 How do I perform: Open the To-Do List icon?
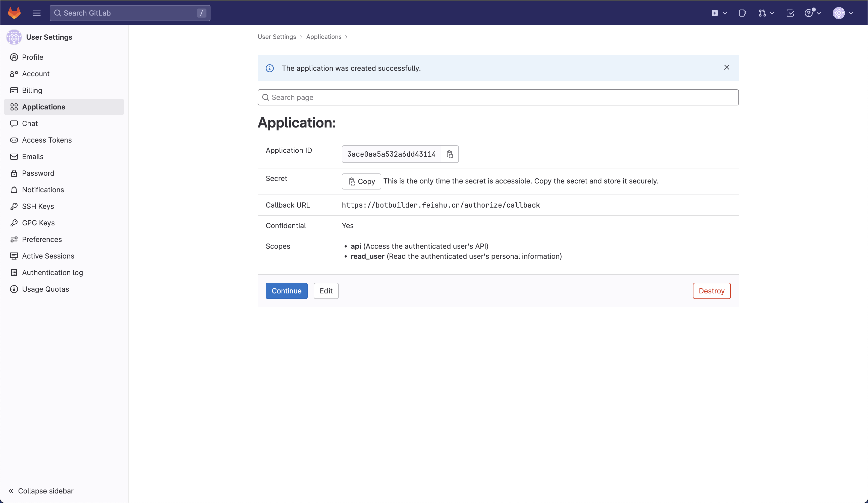click(x=790, y=13)
